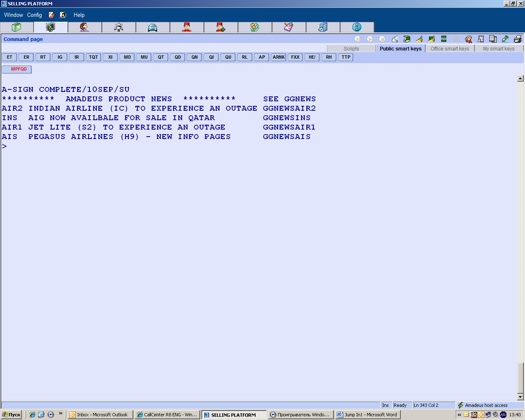Click the TQT smart key

click(94, 57)
